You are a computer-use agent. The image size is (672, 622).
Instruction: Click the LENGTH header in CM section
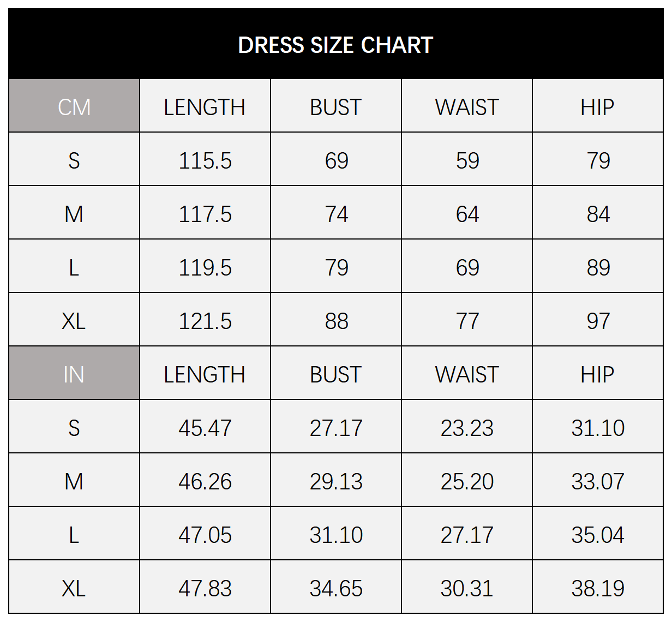point(205,107)
